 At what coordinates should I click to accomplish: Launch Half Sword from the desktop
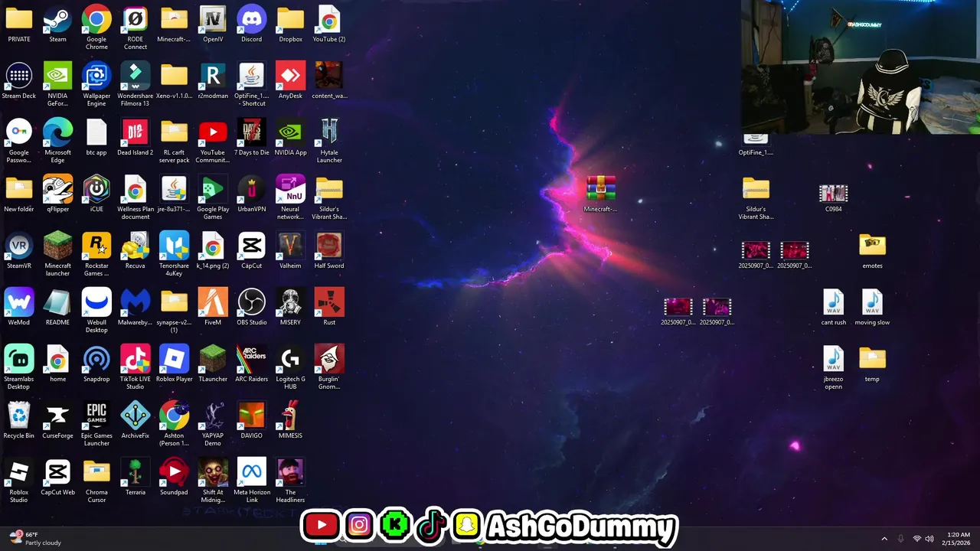pyautogui.click(x=329, y=250)
